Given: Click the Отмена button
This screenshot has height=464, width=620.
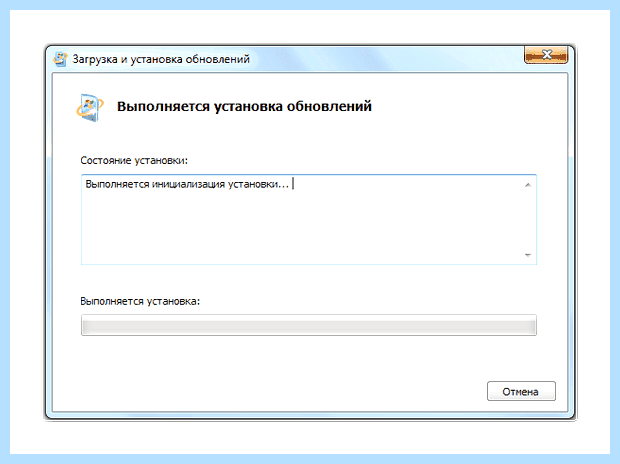Looking at the screenshot, I should point(521,391).
